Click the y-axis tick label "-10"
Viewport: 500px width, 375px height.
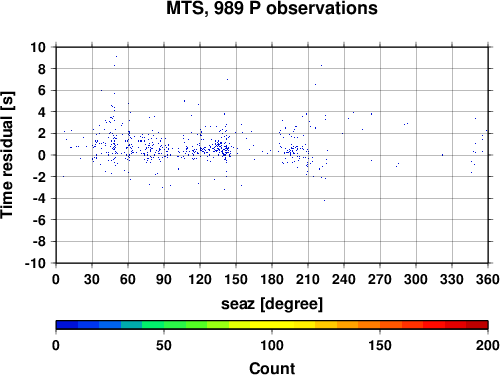(35, 263)
